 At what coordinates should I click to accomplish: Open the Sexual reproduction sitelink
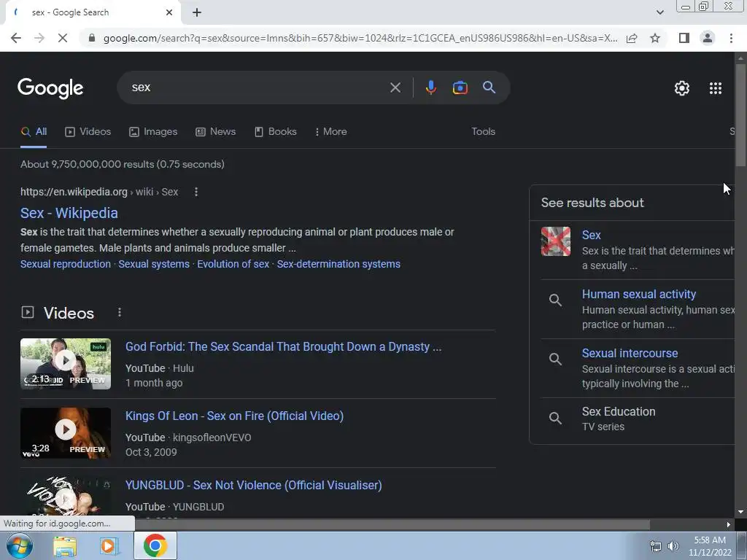click(x=65, y=264)
